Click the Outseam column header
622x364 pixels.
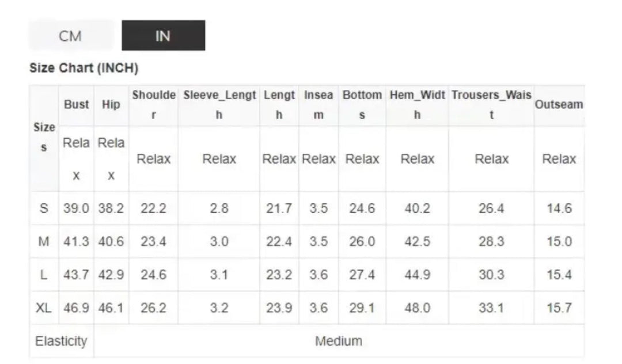tap(559, 105)
